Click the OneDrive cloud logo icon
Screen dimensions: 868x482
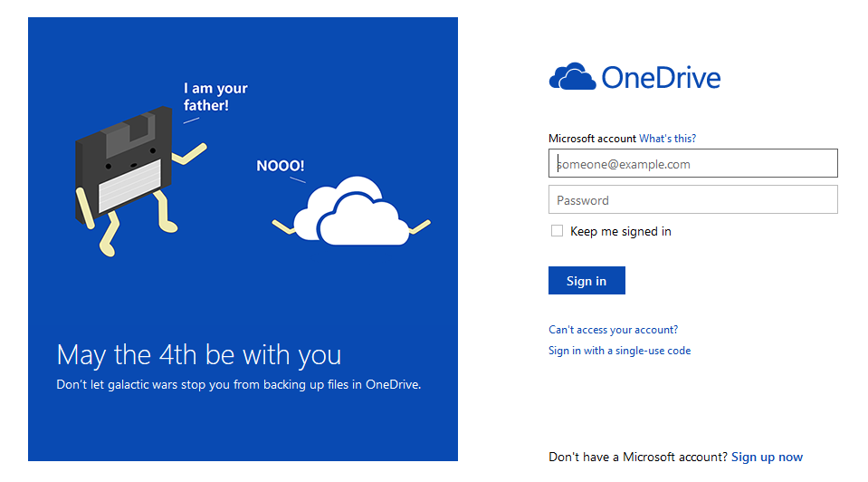coord(571,77)
